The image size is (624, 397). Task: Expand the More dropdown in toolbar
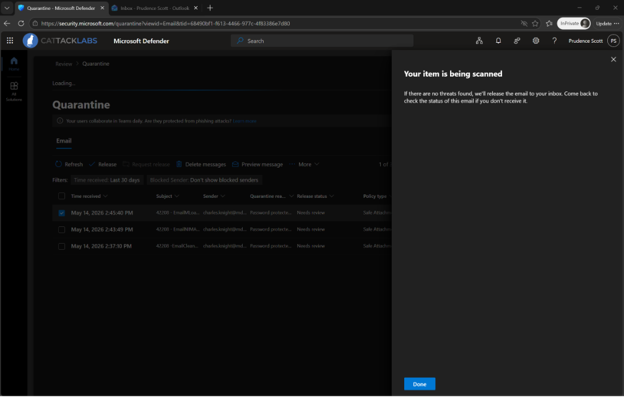point(304,164)
